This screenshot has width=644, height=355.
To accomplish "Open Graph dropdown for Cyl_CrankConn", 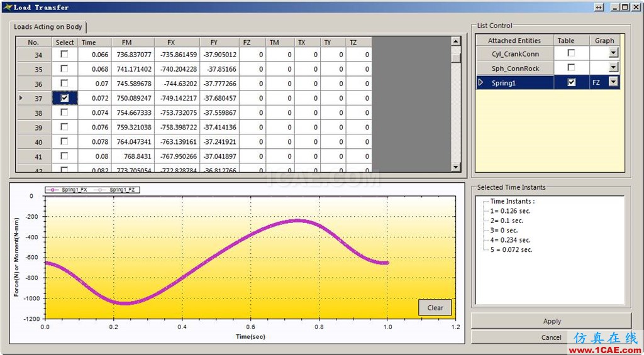I will pyautogui.click(x=613, y=53).
